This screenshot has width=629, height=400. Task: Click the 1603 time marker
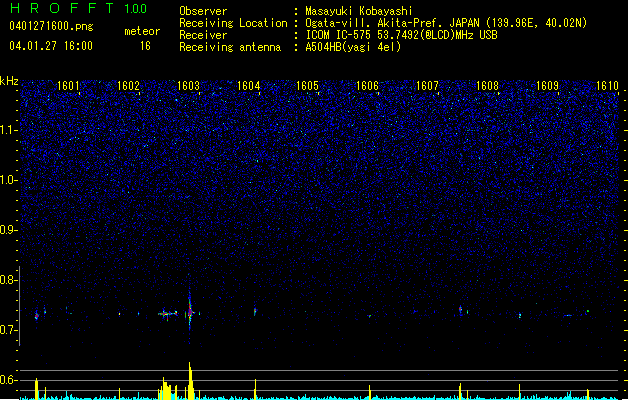(189, 86)
